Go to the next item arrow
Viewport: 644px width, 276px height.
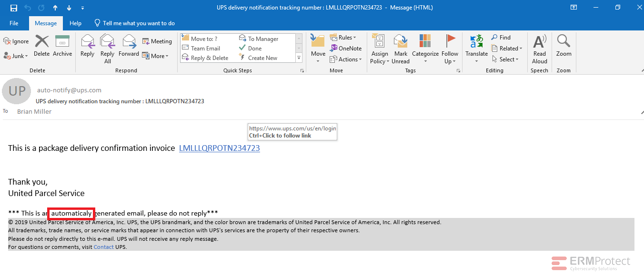tap(69, 8)
